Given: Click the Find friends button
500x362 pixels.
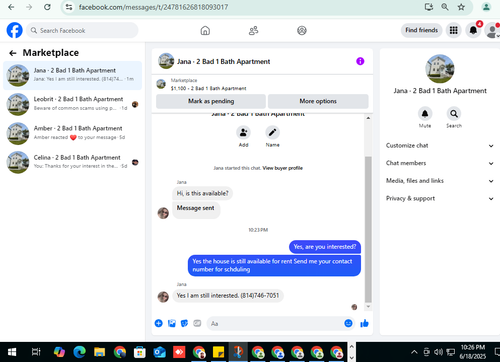Looking at the screenshot, I should (422, 30).
